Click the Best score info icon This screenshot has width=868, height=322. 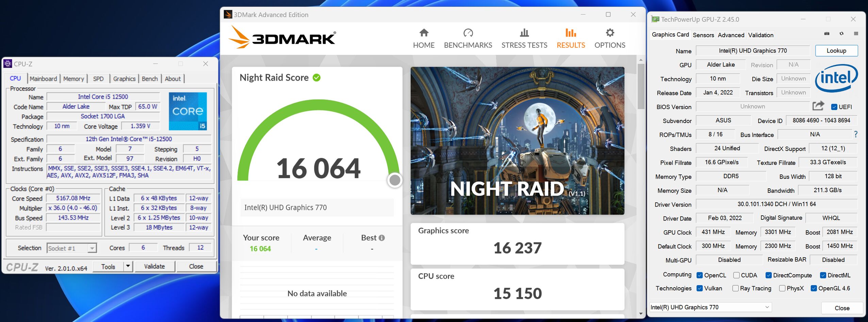382,238
